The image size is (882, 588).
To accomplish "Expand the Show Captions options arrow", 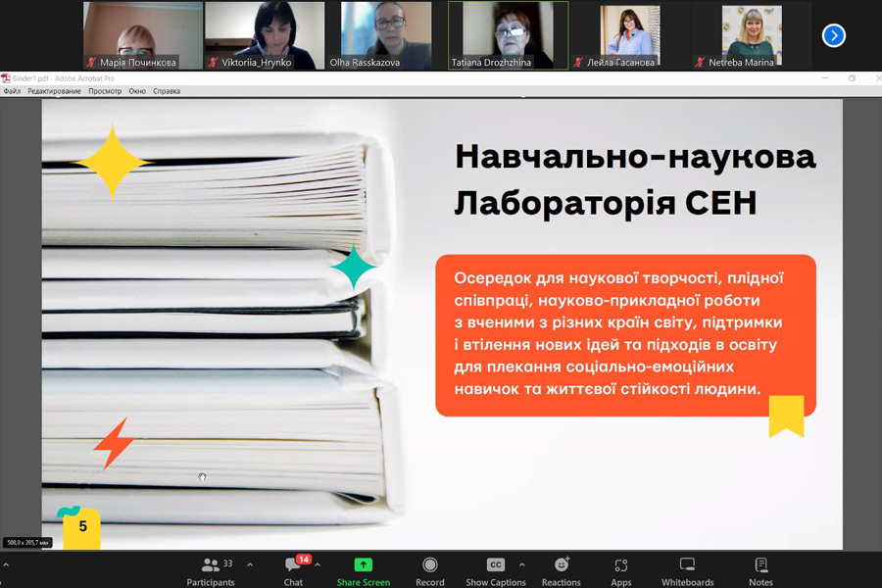I will (x=522, y=564).
